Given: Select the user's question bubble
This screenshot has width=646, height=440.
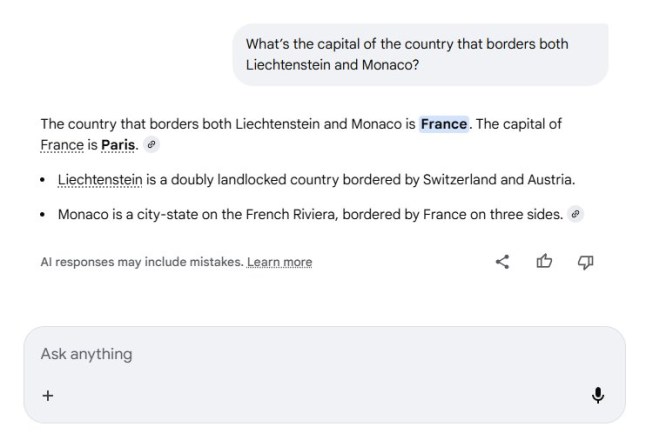Looking at the screenshot, I should 421,54.
